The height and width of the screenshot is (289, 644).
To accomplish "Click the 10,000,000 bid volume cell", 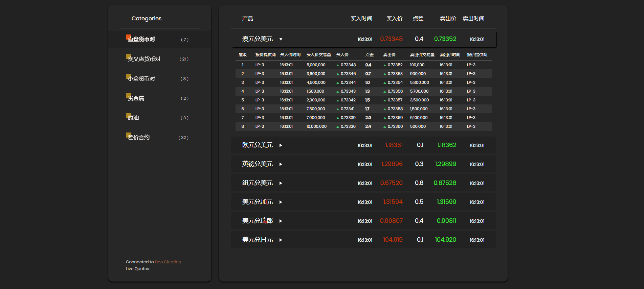I will click(x=316, y=126).
